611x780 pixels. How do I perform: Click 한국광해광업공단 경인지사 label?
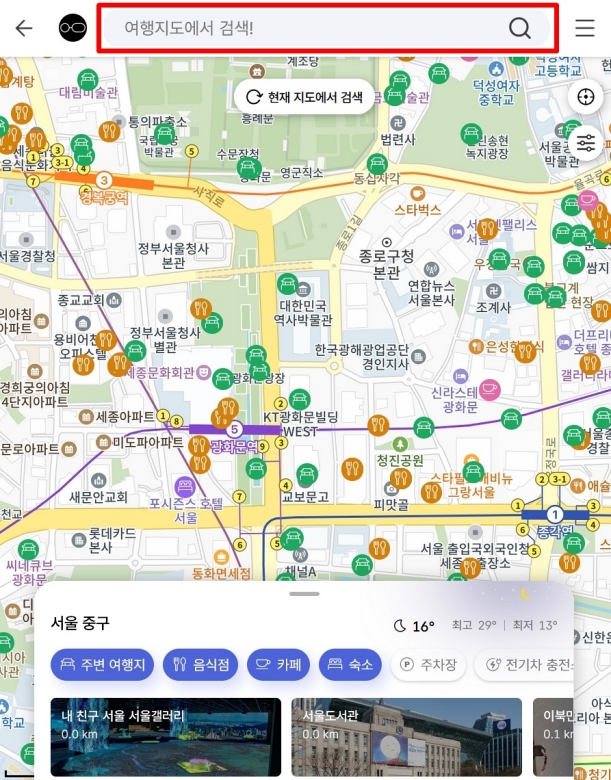362,357
